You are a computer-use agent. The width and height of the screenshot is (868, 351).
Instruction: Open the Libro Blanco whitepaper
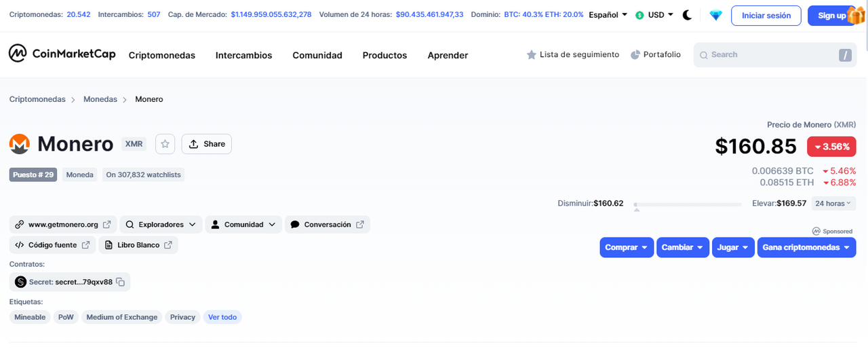138,245
